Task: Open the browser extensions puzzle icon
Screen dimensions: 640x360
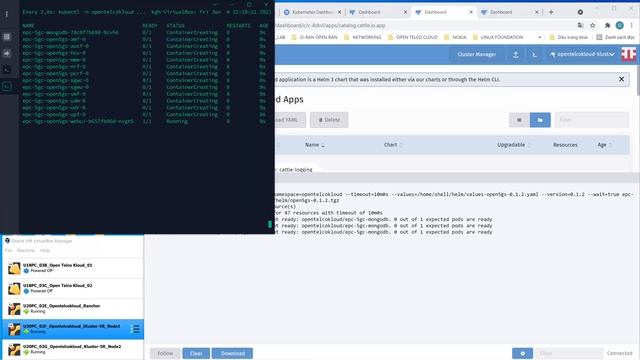Action: pyautogui.click(x=607, y=25)
